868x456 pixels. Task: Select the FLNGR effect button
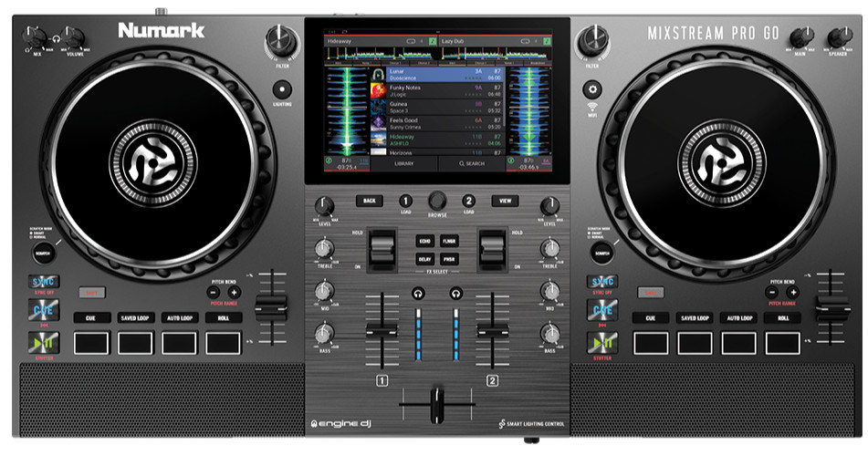point(449,242)
